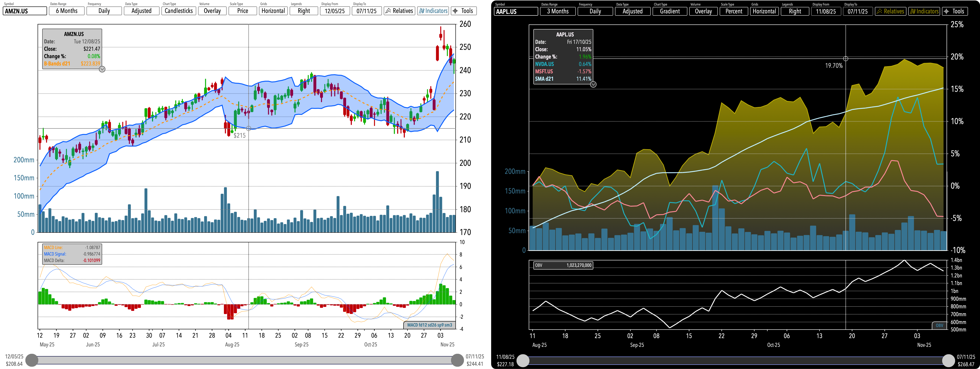Toggle the AMZN Price scale type
This screenshot has height=369, width=980.
243,11
